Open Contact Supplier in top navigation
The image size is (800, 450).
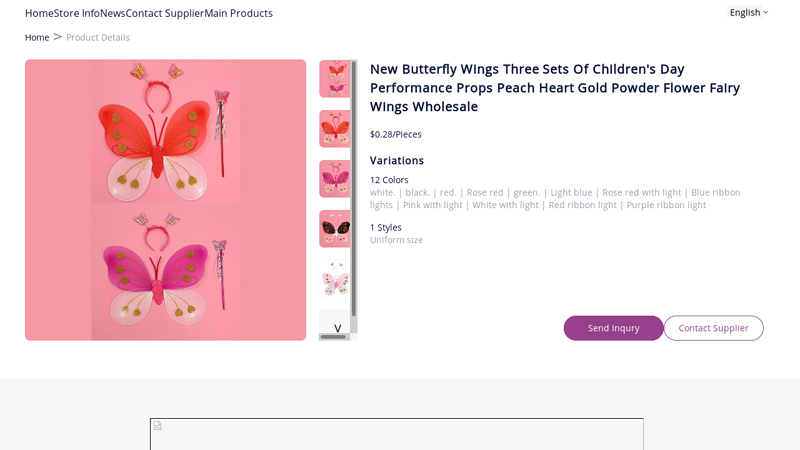click(x=165, y=13)
